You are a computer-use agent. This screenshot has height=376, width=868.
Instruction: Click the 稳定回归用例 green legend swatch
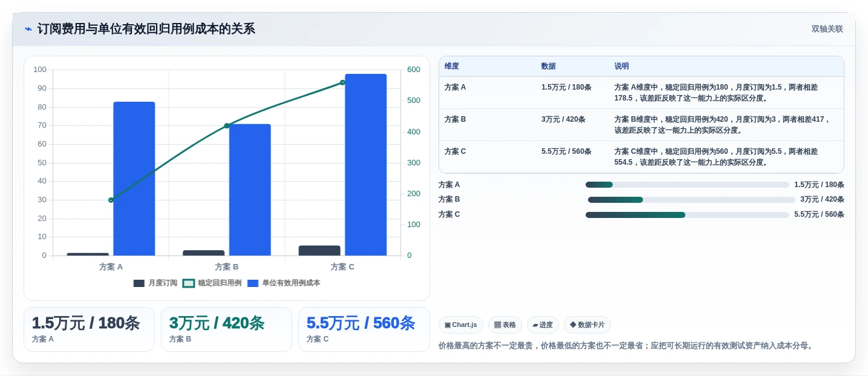189,283
